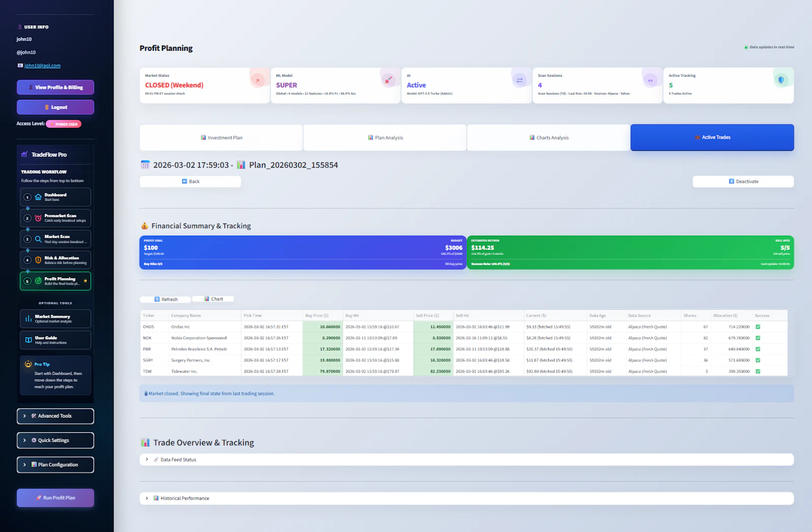The height and width of the screenshot is (532, 812).
Task: Click the Market Scan magnifier icon
Action: coord(38,239)
